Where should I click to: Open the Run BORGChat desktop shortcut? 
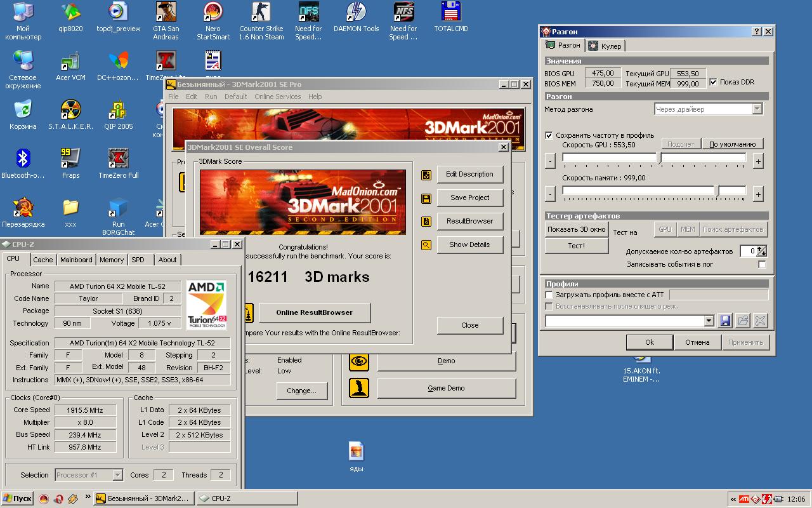(x=118, y=207)
